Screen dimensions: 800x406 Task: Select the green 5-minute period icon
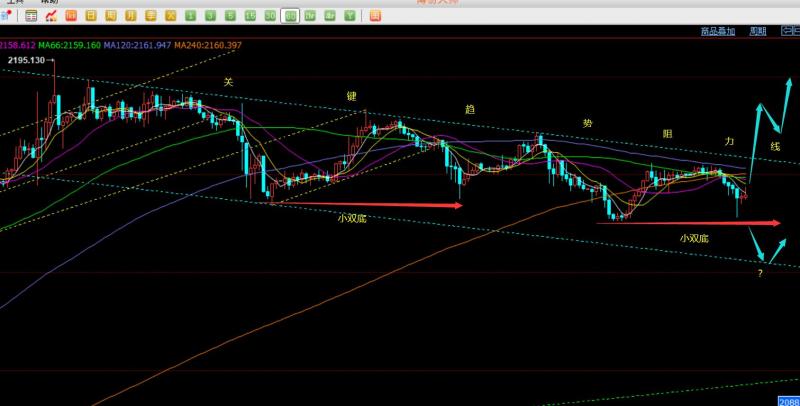[231, 16]
